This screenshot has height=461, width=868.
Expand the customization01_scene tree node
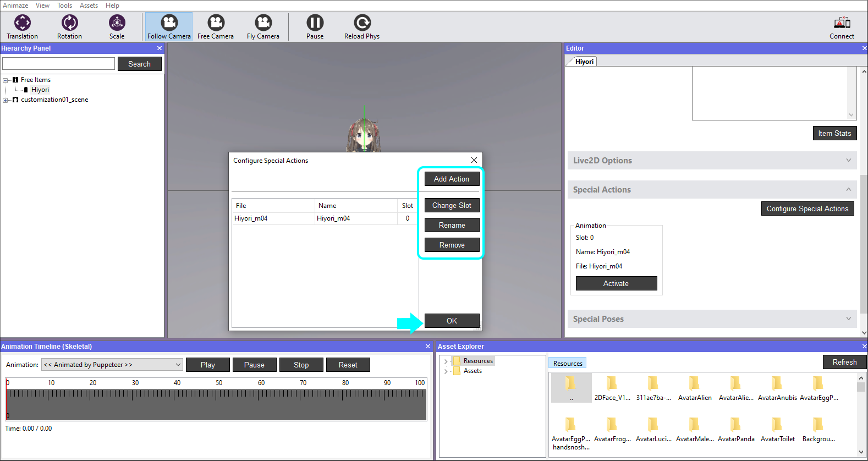point(6,100)
